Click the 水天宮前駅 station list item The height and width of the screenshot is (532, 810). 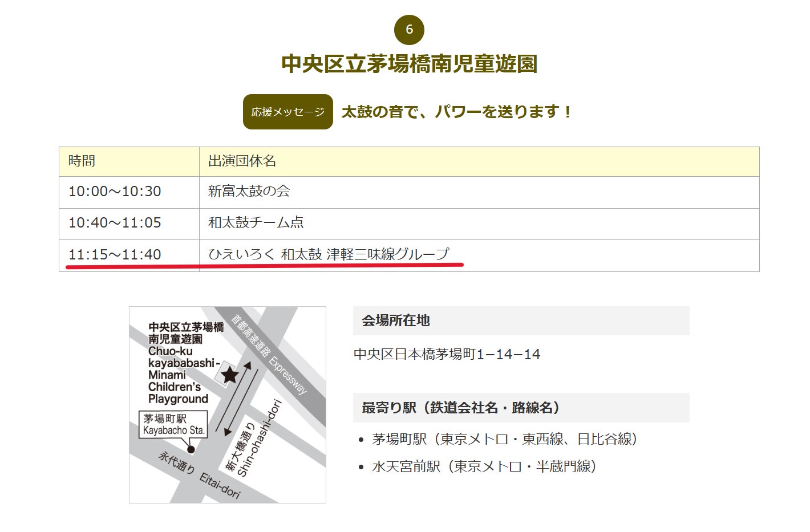[484, 466]
